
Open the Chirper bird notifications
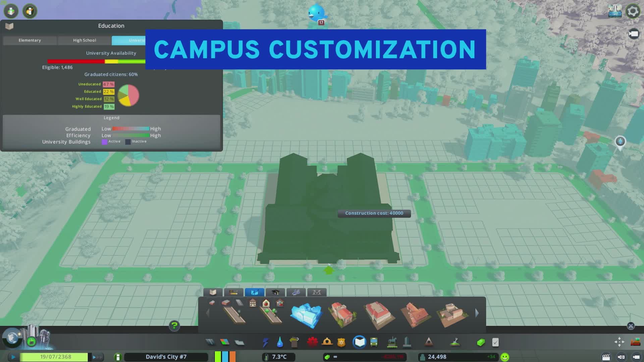coord(317,13)
